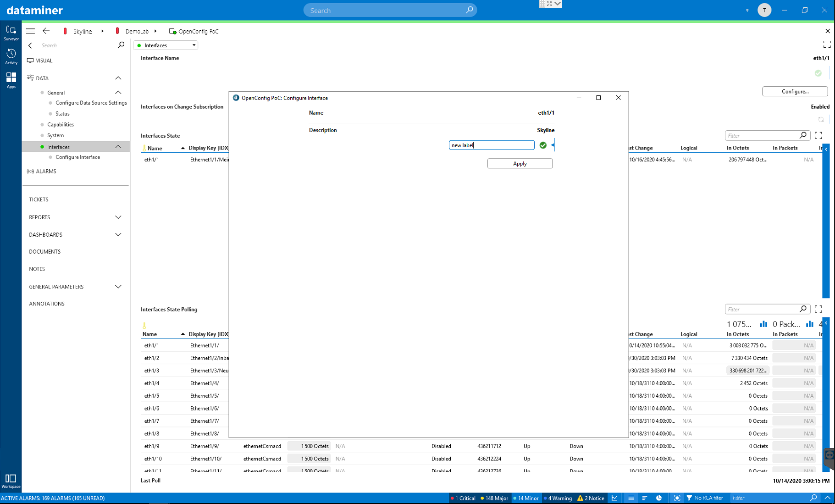Image resolution: width=835 pixels, height=504 pixels.
Task: Toggle the 1 Critical alarm filter
Action: [x=463, y=498]
